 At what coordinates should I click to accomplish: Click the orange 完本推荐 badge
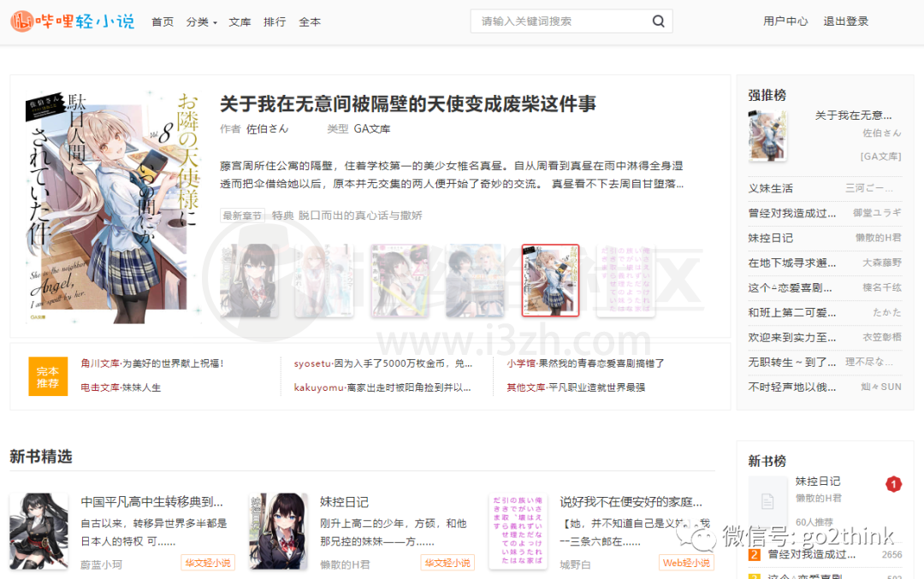coord(48,376)
